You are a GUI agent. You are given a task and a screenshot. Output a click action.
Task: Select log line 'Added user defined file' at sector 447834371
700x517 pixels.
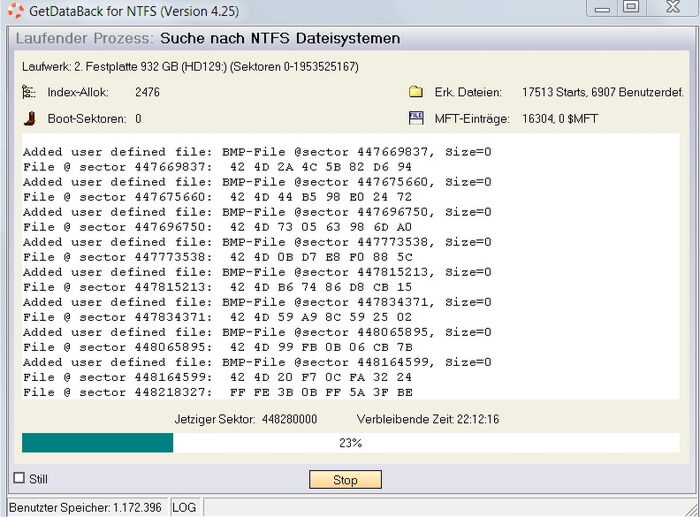click(257, 302)
